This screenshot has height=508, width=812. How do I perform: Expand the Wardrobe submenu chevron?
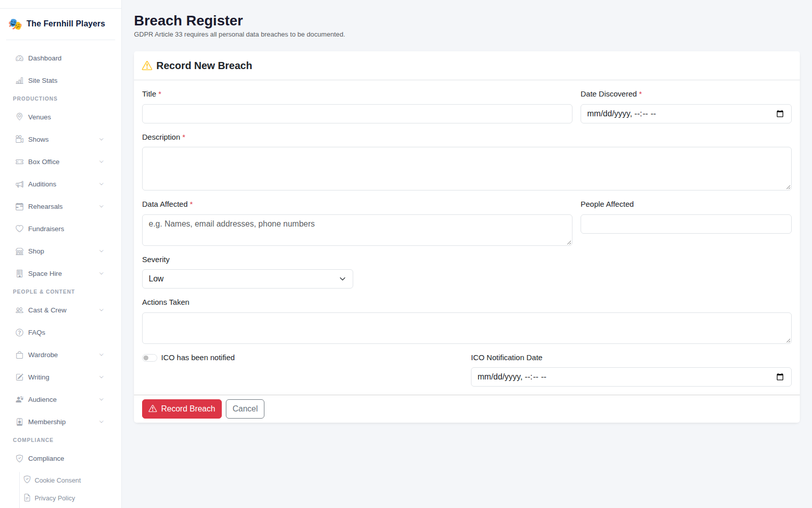101,355
